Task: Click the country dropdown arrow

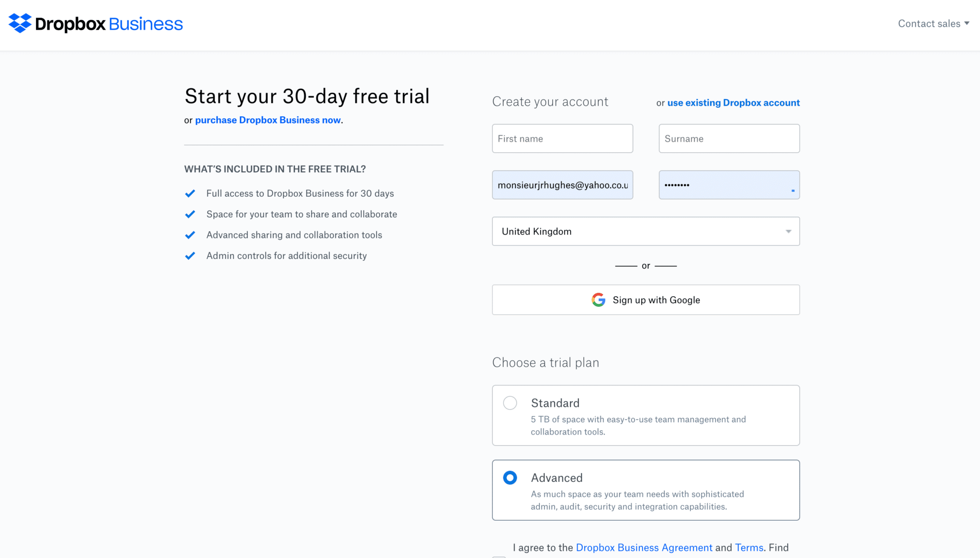Action: (x=788, y=232)
